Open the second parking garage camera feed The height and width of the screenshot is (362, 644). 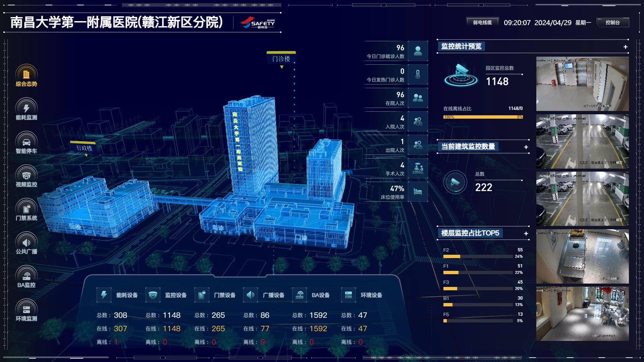(582, 141)
